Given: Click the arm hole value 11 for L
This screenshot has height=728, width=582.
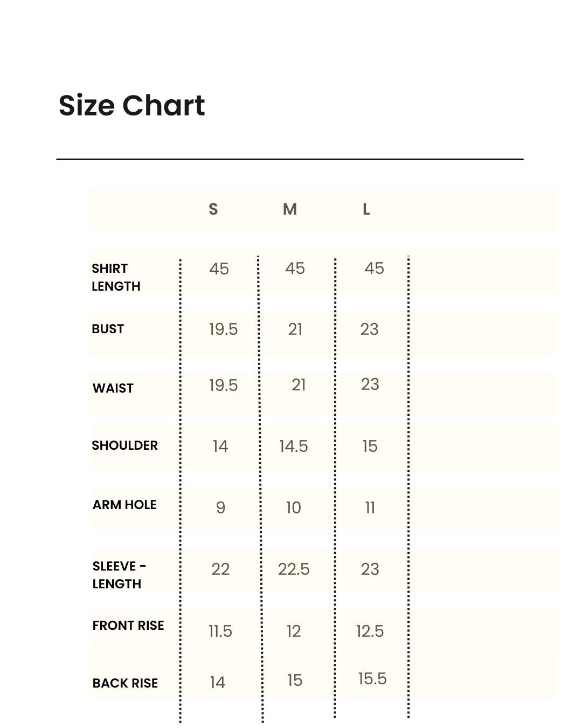Looking at the screenshot, I should pyautogui.click(x=370, y=508).
